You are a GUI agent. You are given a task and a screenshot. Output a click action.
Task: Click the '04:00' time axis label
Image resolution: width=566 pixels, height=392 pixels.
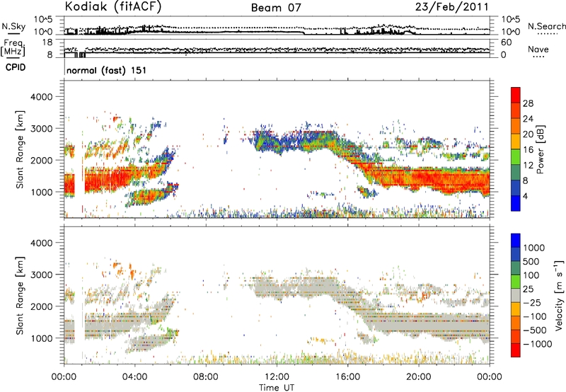(x=134, y=377)
